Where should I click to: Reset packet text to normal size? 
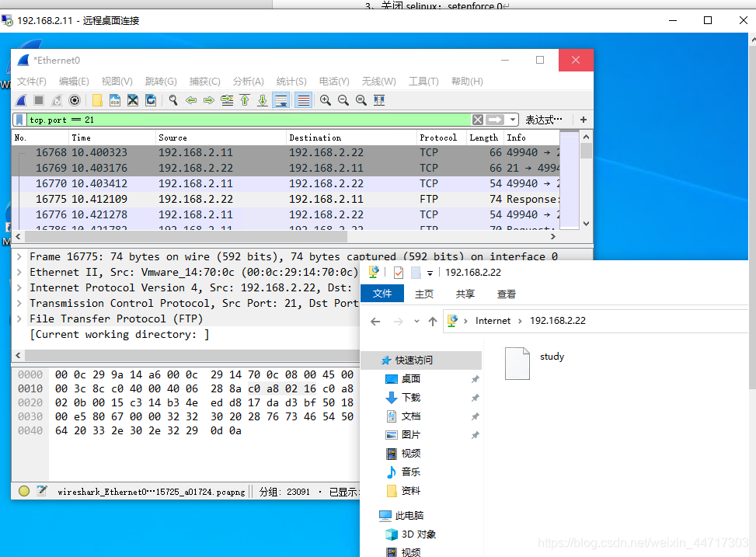tap(361, 100)
